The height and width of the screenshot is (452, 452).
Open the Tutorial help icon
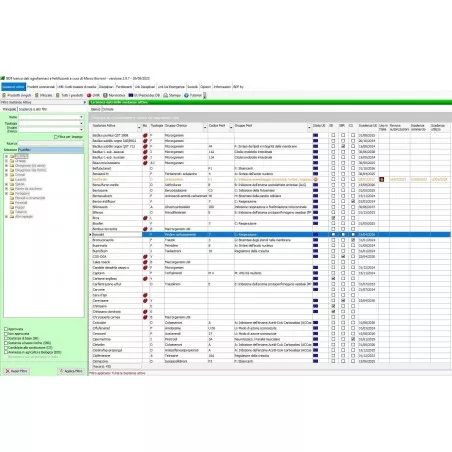pos(186,95)
